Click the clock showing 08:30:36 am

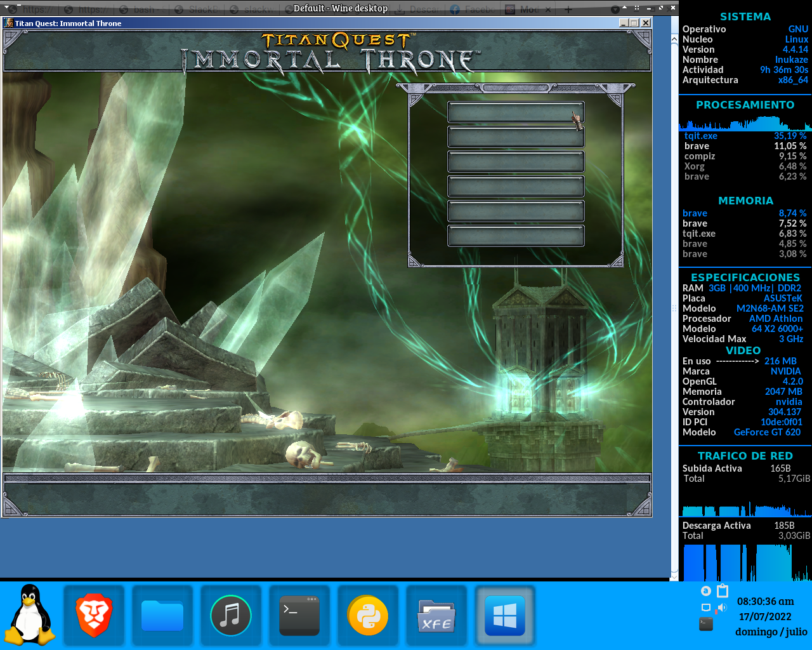[x=766, y=601]
